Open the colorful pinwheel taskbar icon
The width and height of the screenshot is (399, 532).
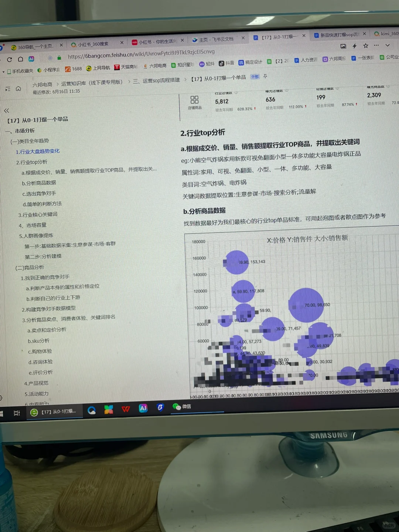[109, 409]
